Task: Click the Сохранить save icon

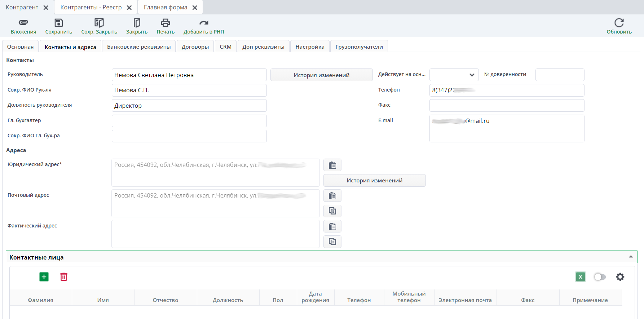Action: point(59,23)
